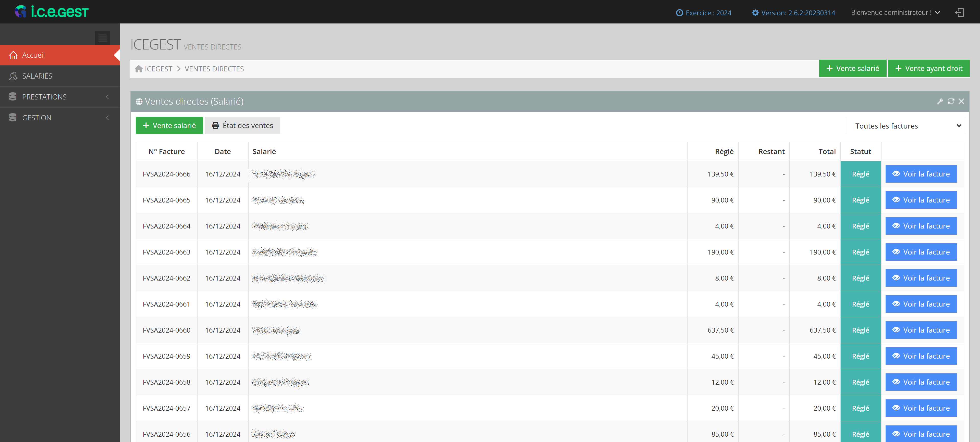
Task: Click the wrench icon in panel header
Action: [940, 101]
